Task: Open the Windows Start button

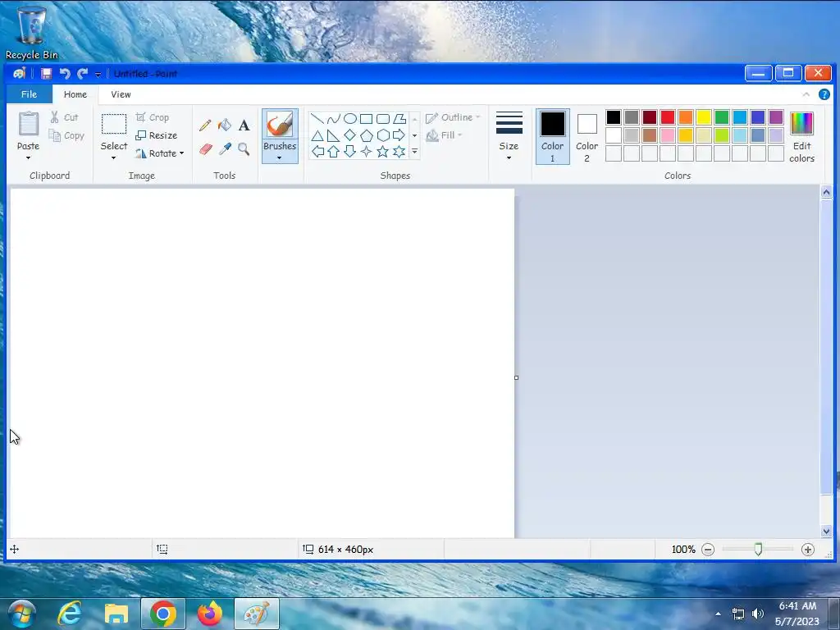Action: 21,614
